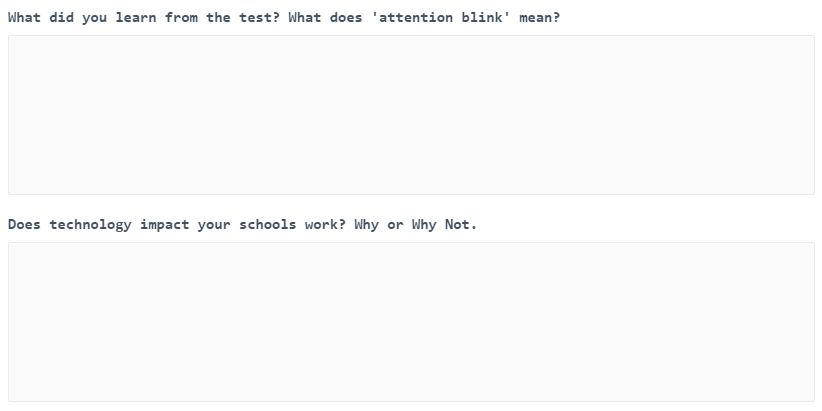Image resolution: width=822 pixels, height=411 pixels.
Task: Click the word "blink'" in the first question
Action: point(486,18)
